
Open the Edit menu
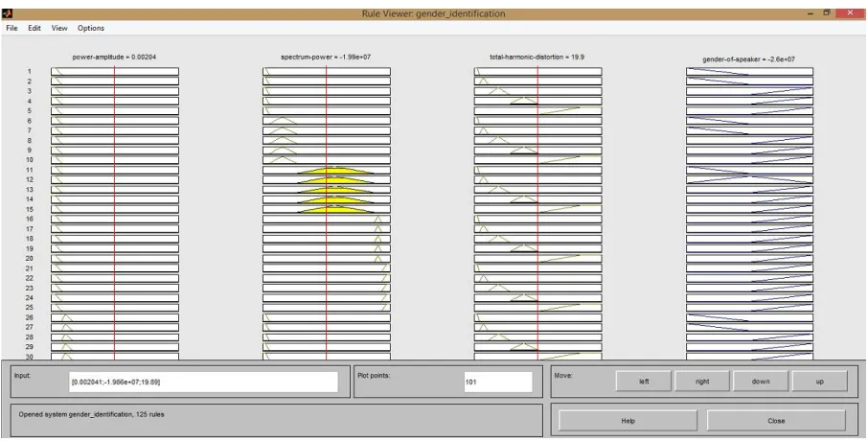[34, 28]
